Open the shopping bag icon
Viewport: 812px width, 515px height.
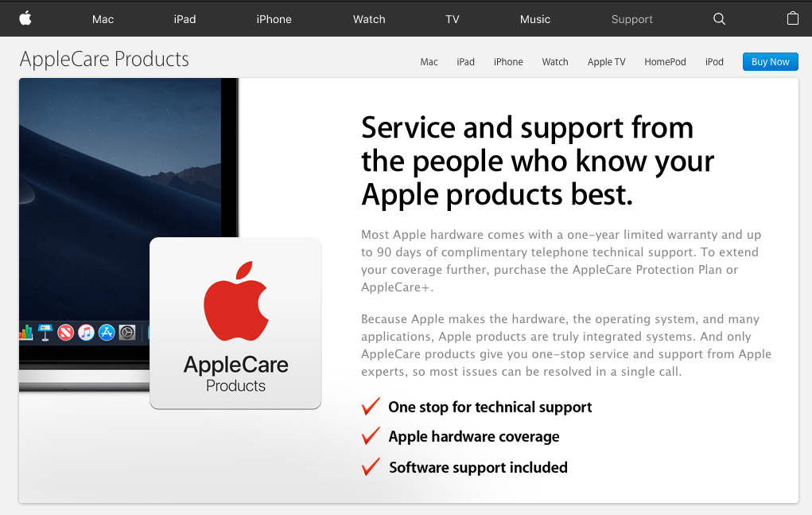point(792,18)
